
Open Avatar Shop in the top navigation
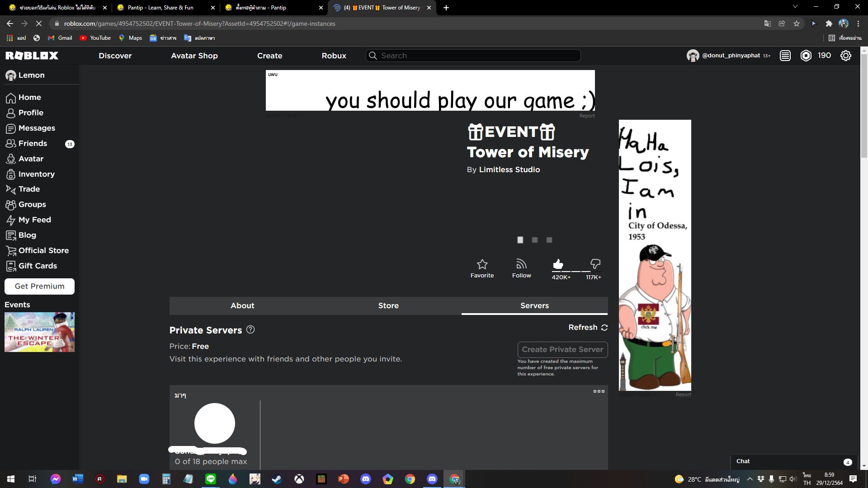click(x=194, y=56)
